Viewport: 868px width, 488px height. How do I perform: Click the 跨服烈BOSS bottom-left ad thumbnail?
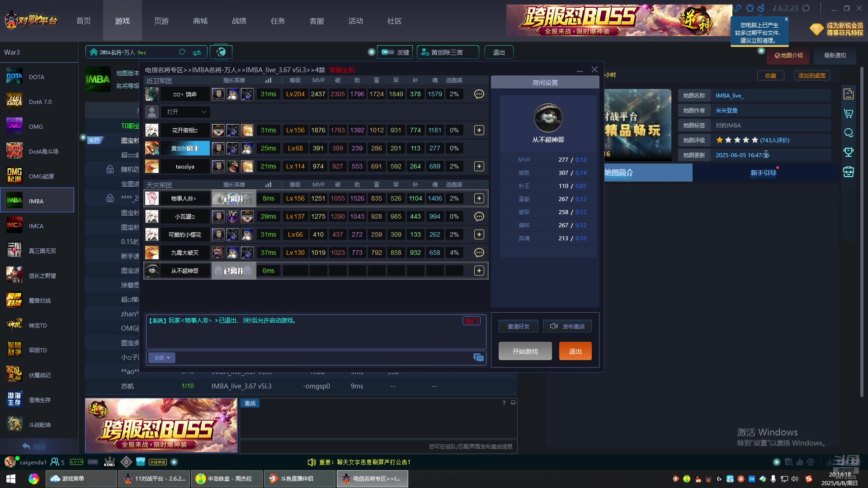(161, 425)
